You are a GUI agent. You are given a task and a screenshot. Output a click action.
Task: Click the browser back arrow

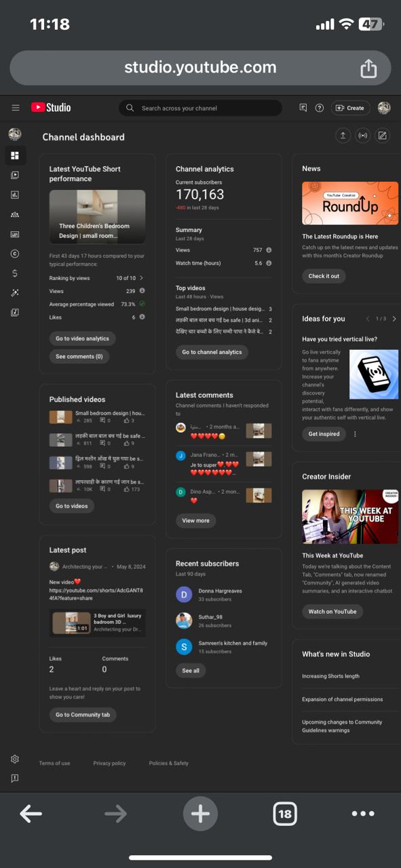click(x=31, y=814)
